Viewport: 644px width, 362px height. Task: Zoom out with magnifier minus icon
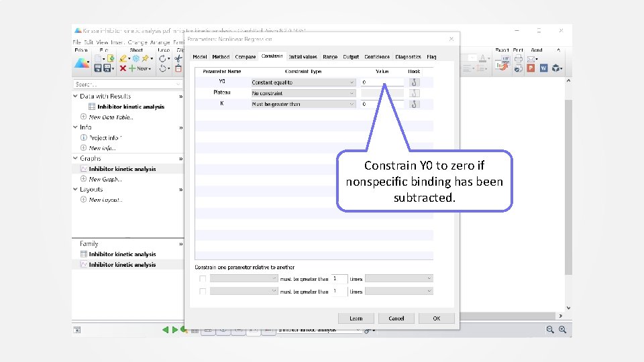click(550, 330)
